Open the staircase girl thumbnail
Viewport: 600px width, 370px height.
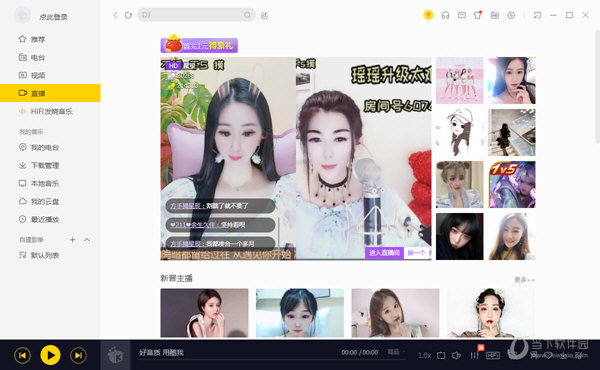tap(512, 132)
